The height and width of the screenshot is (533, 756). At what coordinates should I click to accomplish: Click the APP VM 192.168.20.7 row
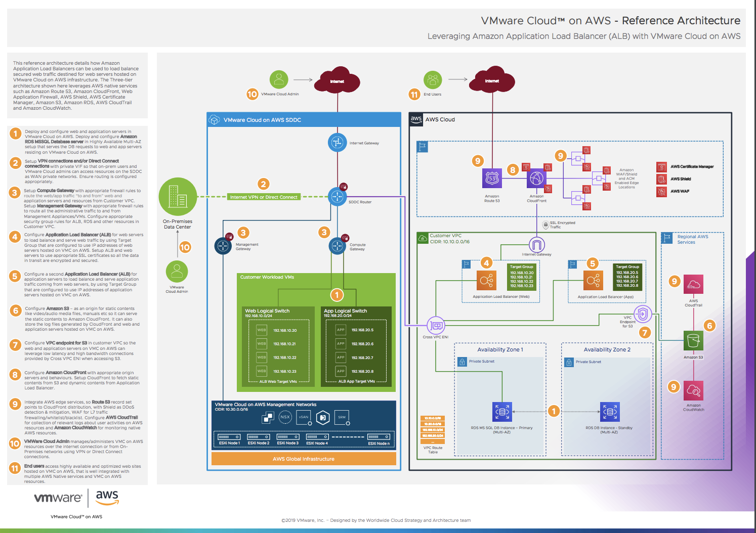pos(355,358)
